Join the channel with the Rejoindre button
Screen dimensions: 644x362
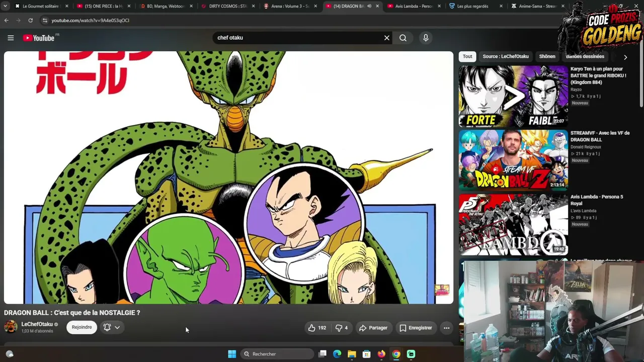[82, 327]
